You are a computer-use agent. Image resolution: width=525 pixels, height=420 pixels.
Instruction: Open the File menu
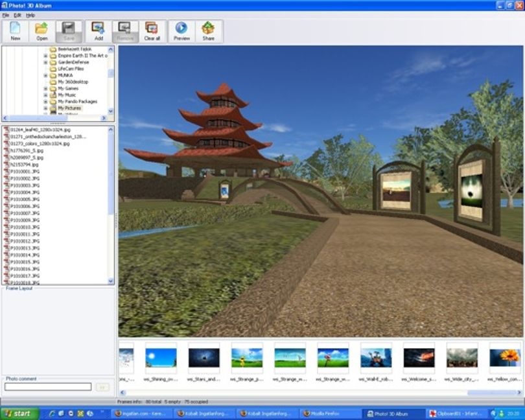[6, 16]
